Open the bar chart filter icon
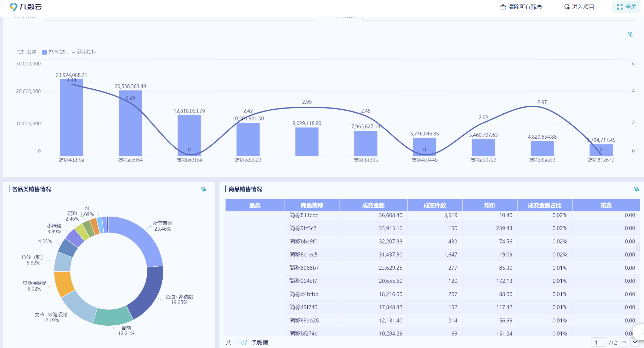644x348 pixels. click(630, 35)
